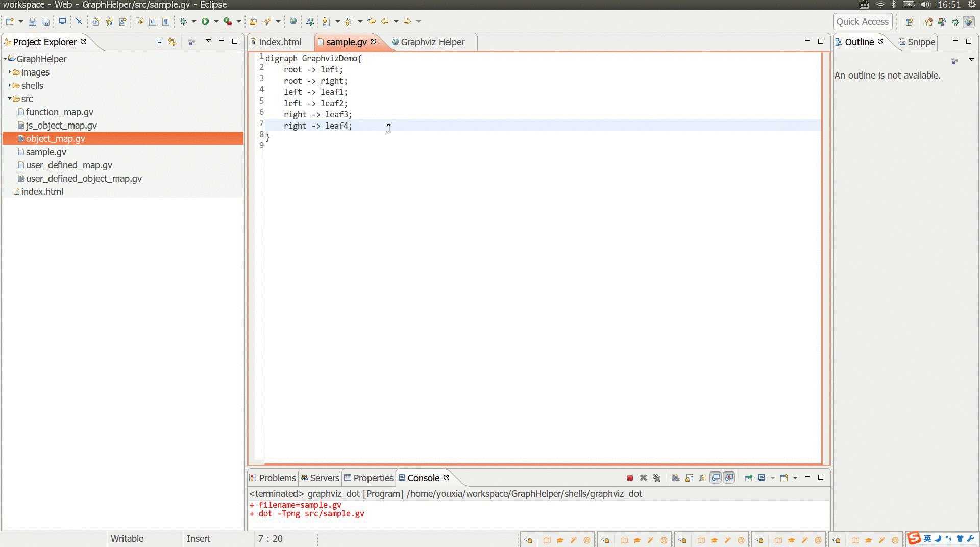
Task: Close the sample.gv editor tab
Action: coord(374,42)
